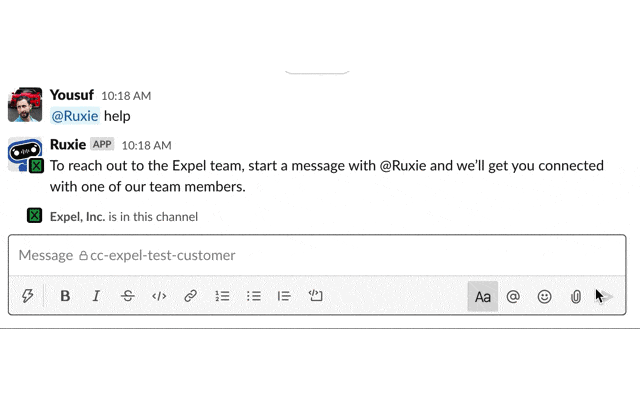640x400 pixels.
Task: Open the lightning bolt shortcuts menu
Action: coord(27,296)
